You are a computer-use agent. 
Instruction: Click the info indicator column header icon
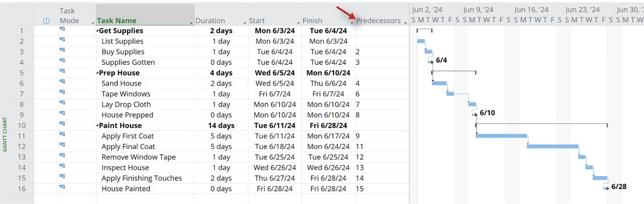tap(46, 21)
